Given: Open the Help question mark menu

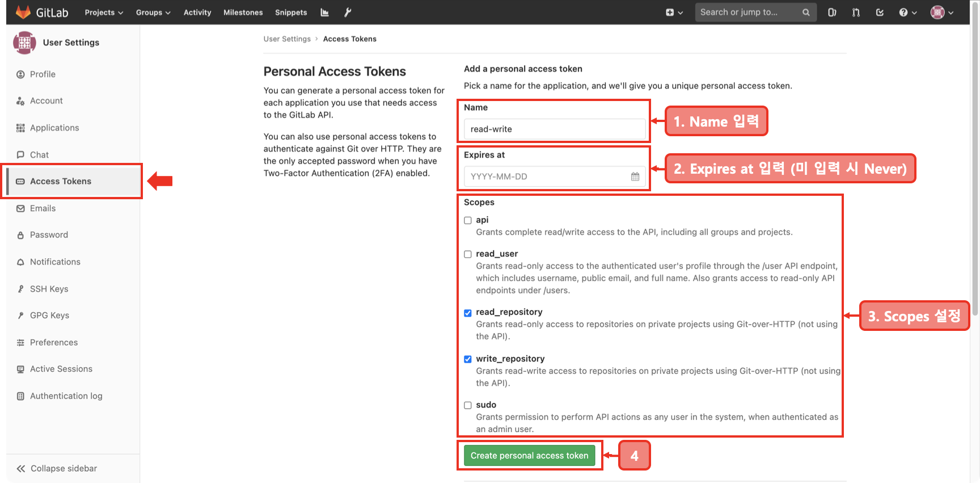Looking at the screenshot, I should tap(907, 12).
